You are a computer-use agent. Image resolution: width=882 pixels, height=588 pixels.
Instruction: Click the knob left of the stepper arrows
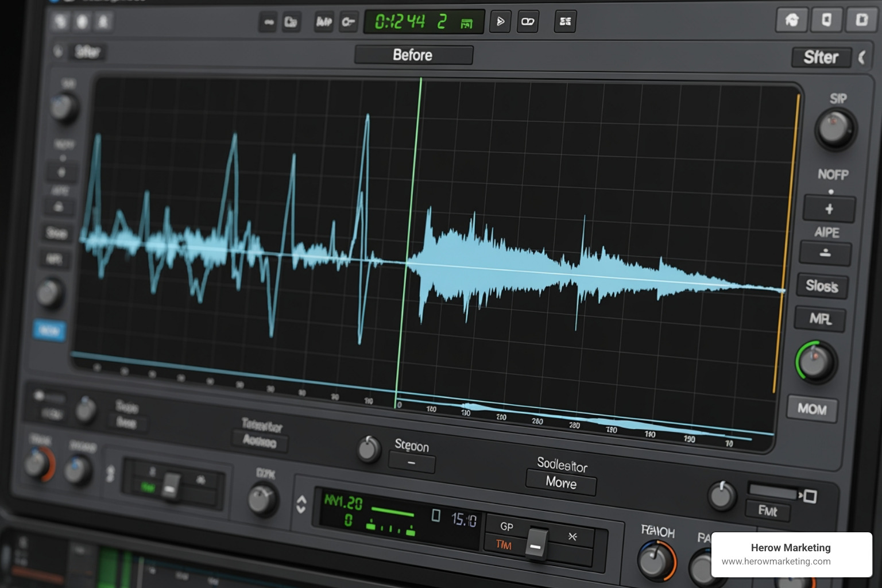pyautogui.click(x=262, y=499)
